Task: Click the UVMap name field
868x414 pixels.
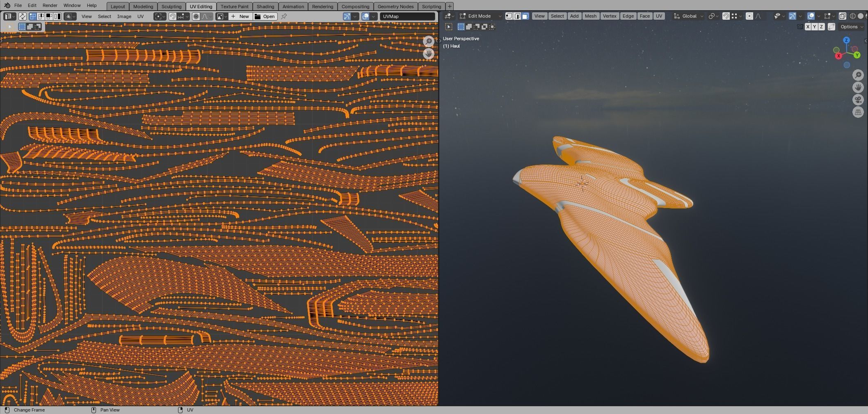Action: pyautogui.click(x=407, y=16)
